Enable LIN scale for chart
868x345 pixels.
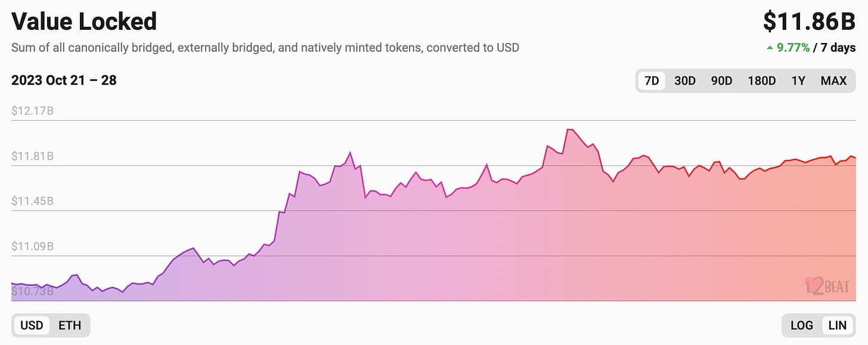click(837, 325)
